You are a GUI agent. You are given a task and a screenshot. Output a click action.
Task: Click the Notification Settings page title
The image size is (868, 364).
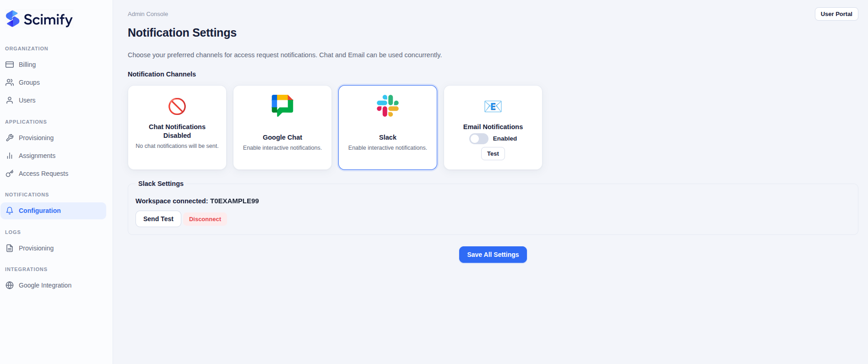coord(182,33)
